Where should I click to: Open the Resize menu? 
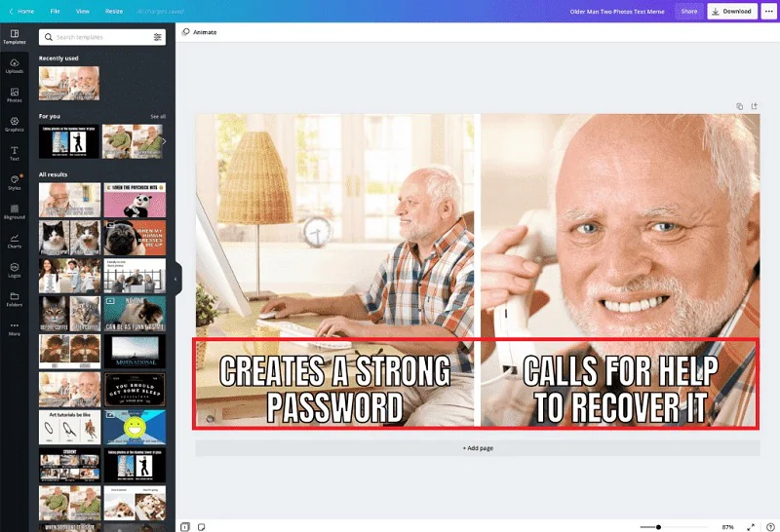114,11
